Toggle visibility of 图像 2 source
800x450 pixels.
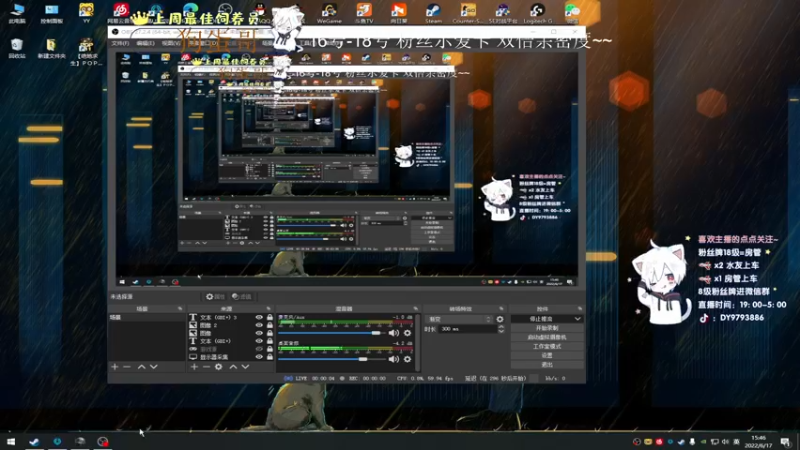tap(259, 325)
